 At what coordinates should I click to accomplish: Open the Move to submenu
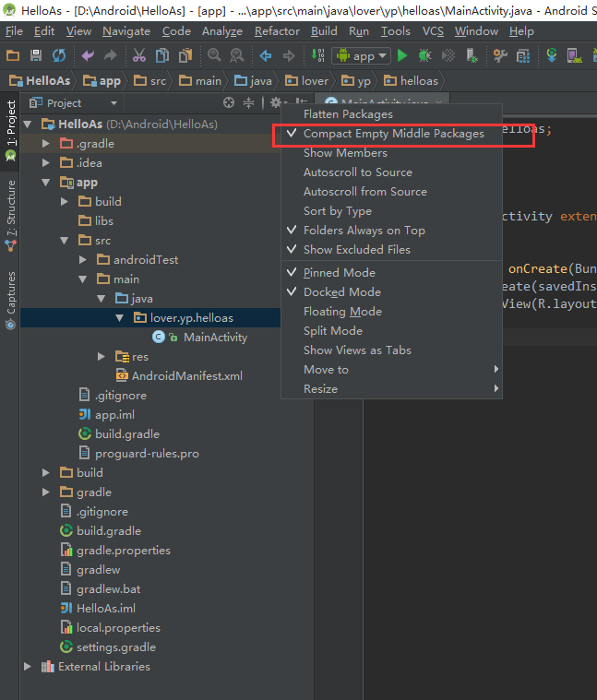391,370
